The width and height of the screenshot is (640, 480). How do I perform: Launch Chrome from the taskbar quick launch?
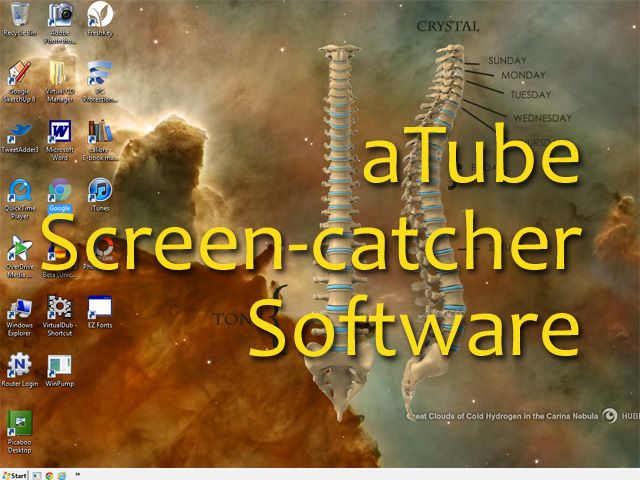point(49,476)
